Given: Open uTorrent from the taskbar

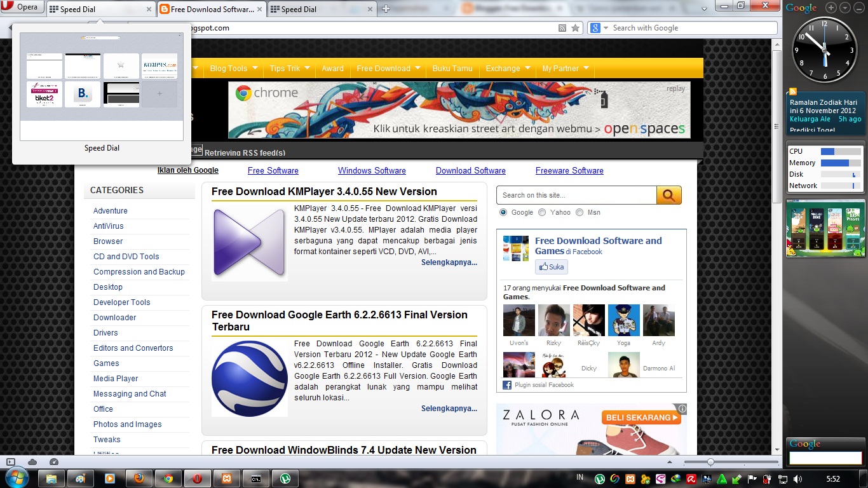Looking at the screenshot, I should point(285,478).
